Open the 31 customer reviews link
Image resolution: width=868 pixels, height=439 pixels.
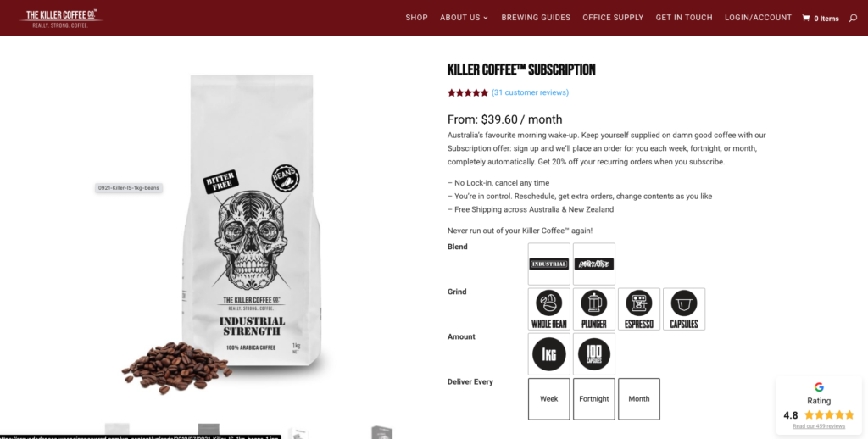[530, 92]
